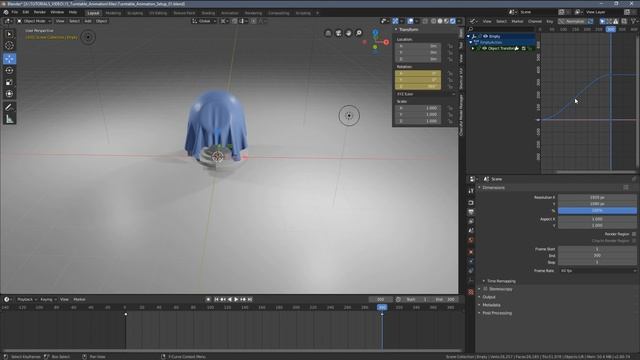Enable rendered viewport shading mode
Viewport: 640px width, 360px height.
pos(453,21)
